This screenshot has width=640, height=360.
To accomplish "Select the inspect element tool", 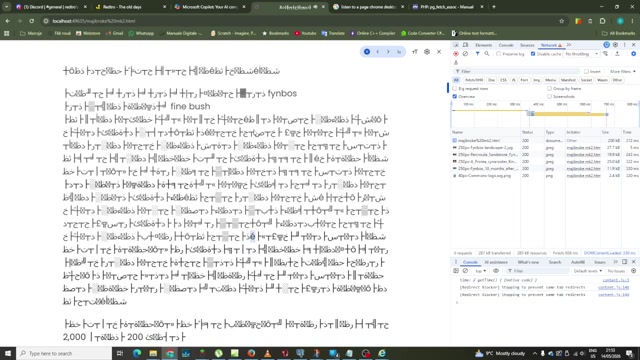I will 456,45.
